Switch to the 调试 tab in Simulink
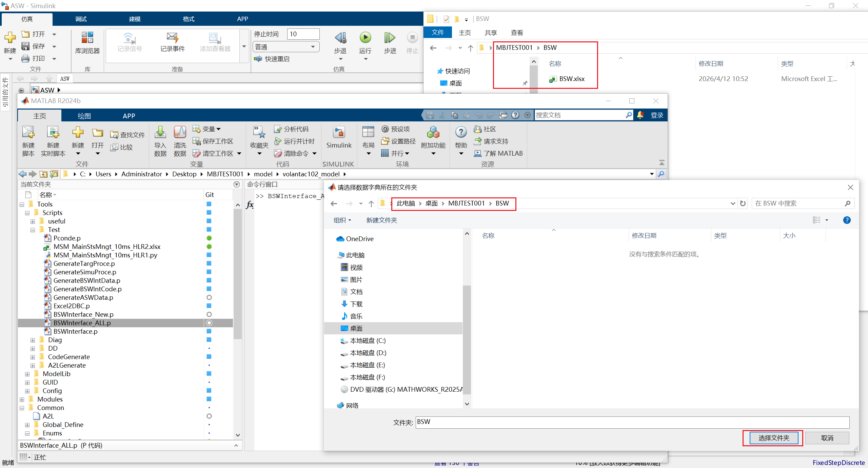The width and height of the screenshot is (868, 468). tap(81, 19)
